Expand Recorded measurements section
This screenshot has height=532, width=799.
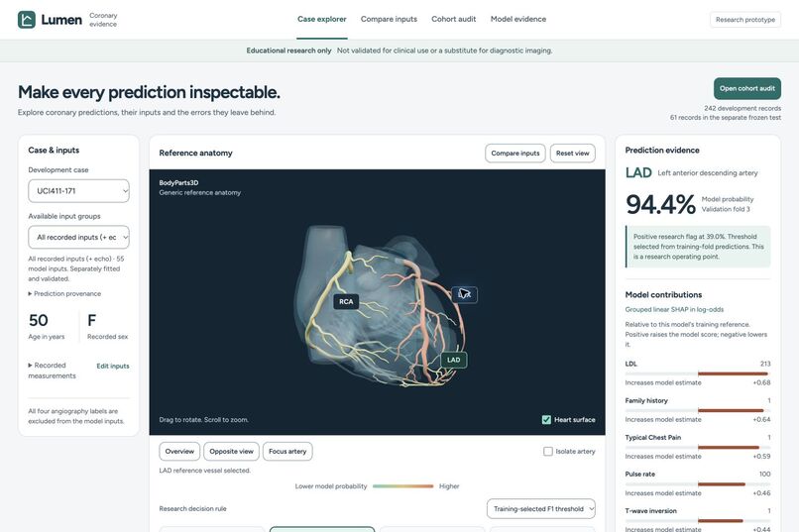[52, 371]
